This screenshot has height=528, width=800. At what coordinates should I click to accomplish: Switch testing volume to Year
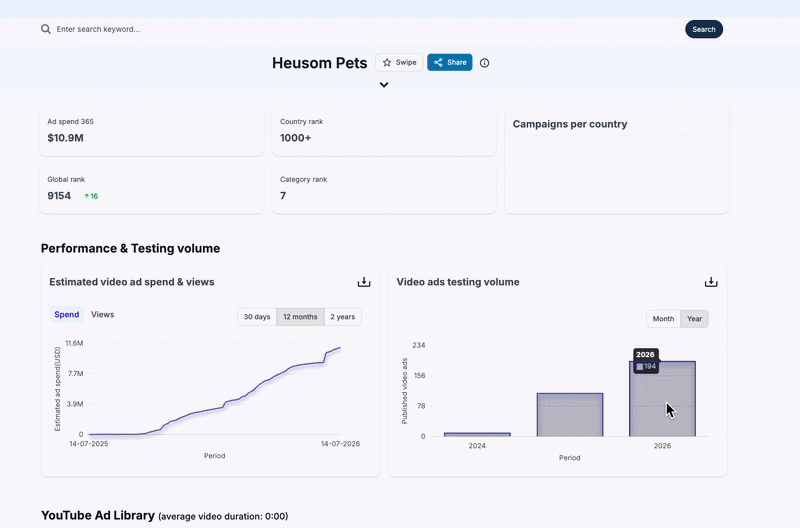[694, 319]
